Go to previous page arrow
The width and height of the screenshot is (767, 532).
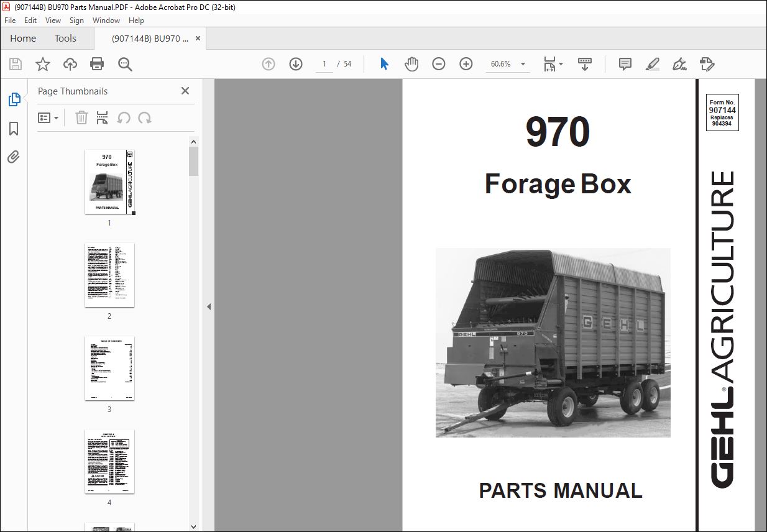269,64
